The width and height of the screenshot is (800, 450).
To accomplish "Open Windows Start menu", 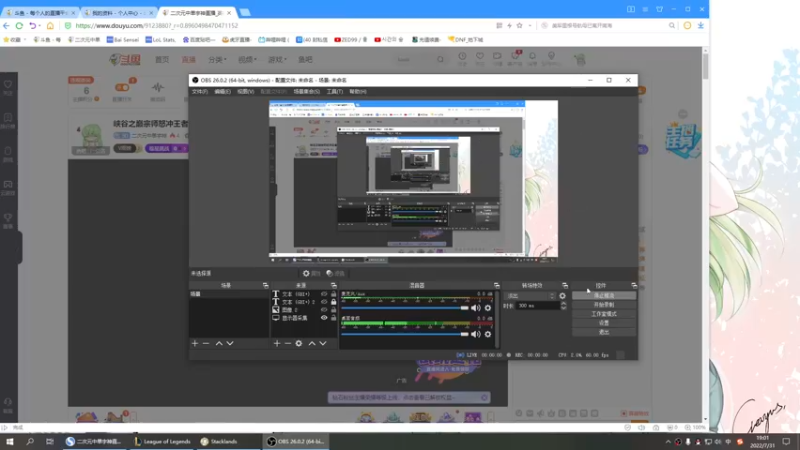I will tap(10, 441).
